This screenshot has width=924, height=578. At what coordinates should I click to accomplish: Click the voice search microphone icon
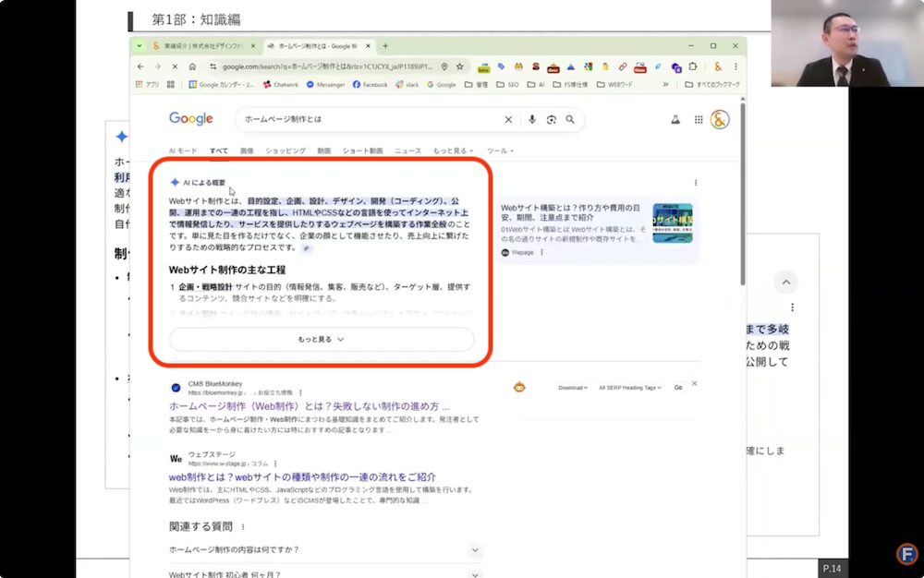click(532, 119)
